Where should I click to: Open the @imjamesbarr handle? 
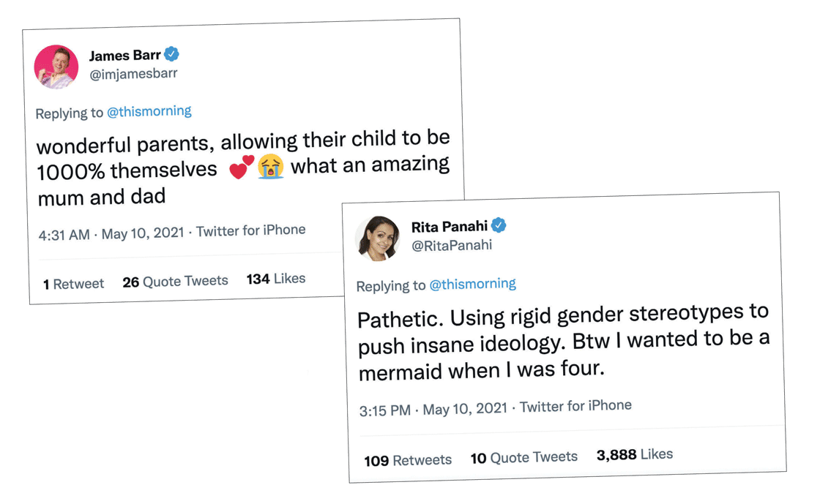click(x=133, y=74)
